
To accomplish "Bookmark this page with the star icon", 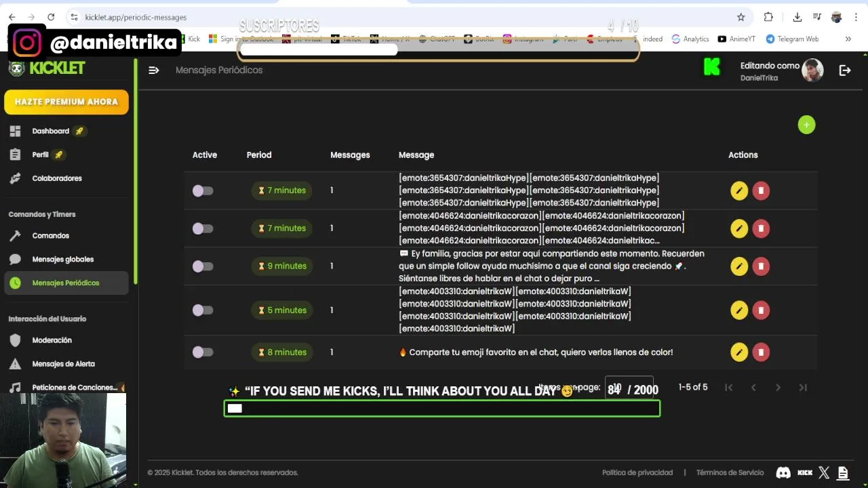I will tap(741, 17).
